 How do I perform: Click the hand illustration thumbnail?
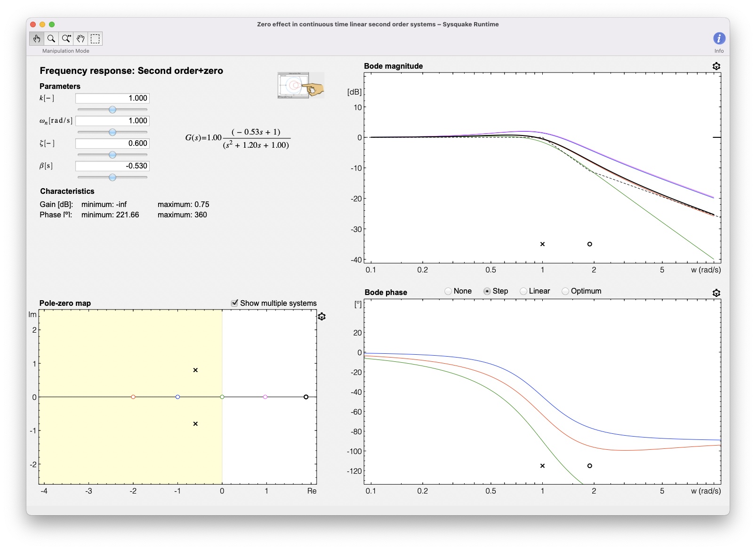pos(300,85)
